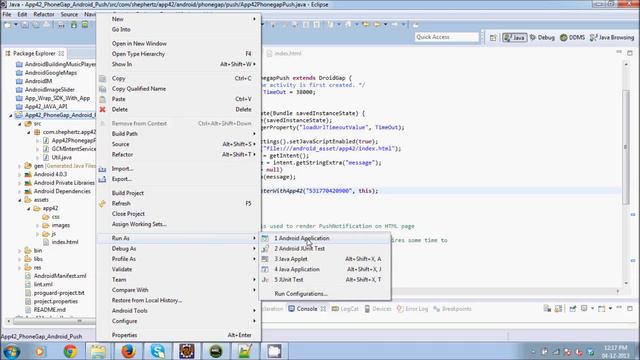Switch to the Breakpoints tab
Screen dimensions: 640x360
point(452,309)
